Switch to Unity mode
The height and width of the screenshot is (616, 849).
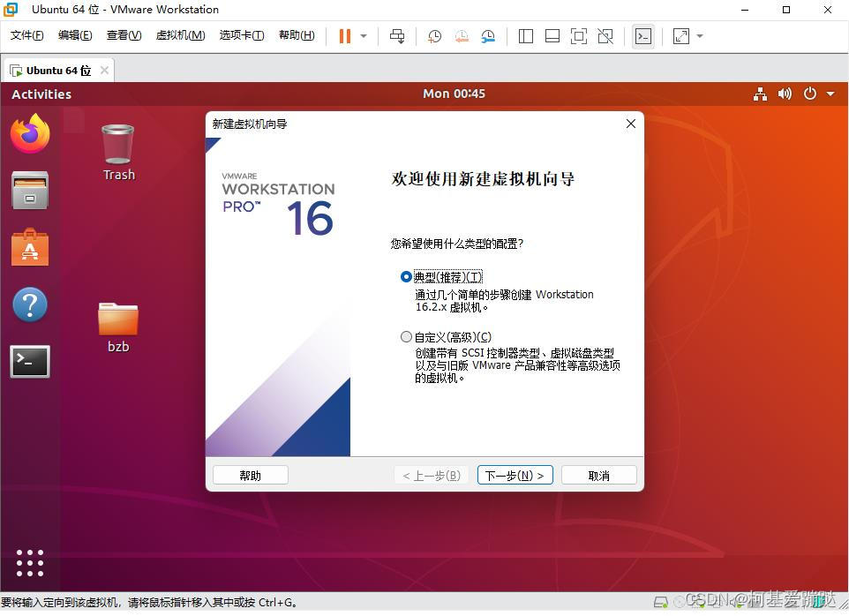point(605,36)
